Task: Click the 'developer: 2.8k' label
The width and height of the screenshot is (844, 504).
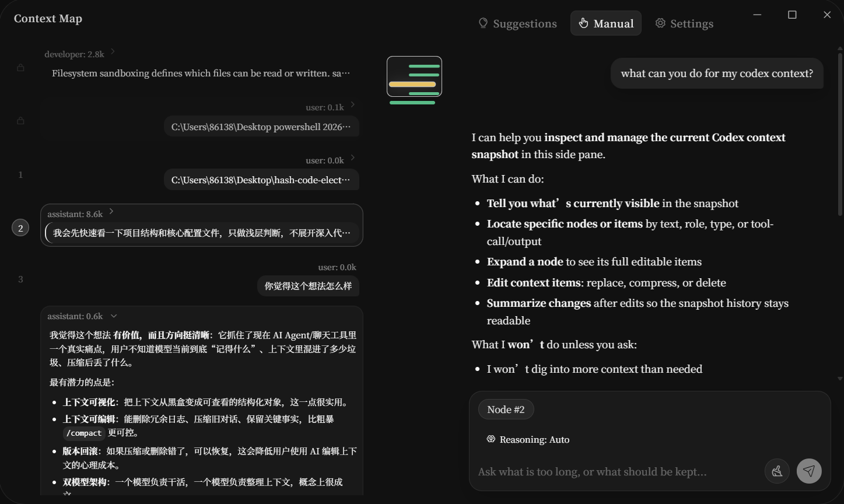Action: point(74,54)
